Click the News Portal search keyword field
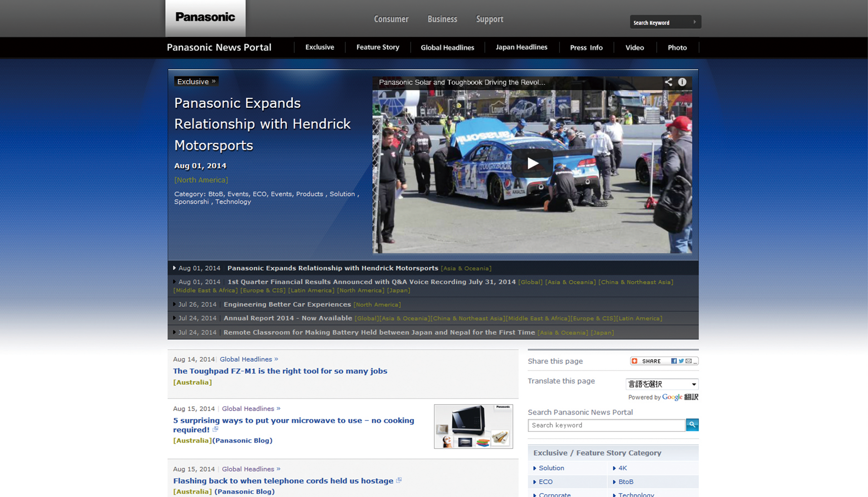 pos(606,425)
